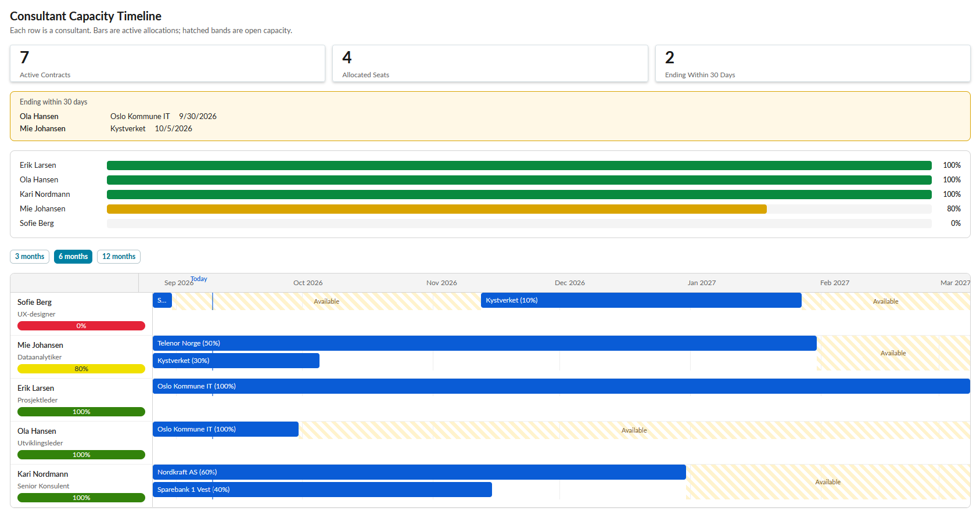
Task: Click the Available band in Ola Hansen's row
Action: coord(634,430)
